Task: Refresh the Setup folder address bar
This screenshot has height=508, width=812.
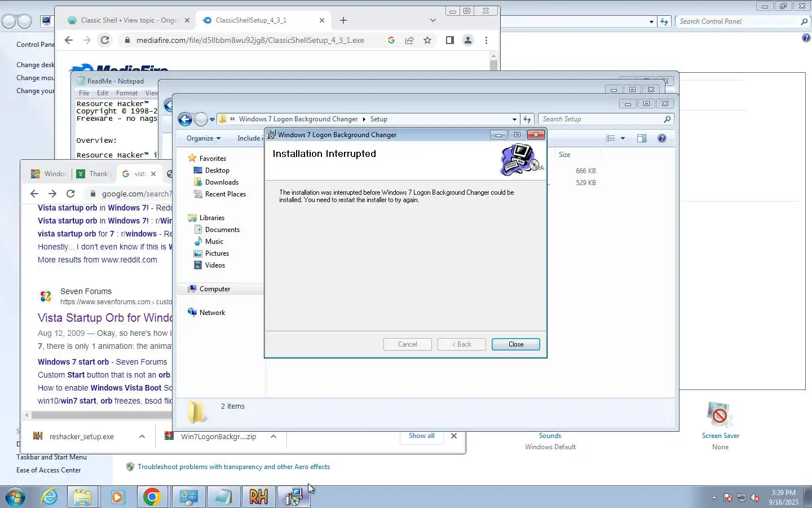Action: tap(527, 119)
